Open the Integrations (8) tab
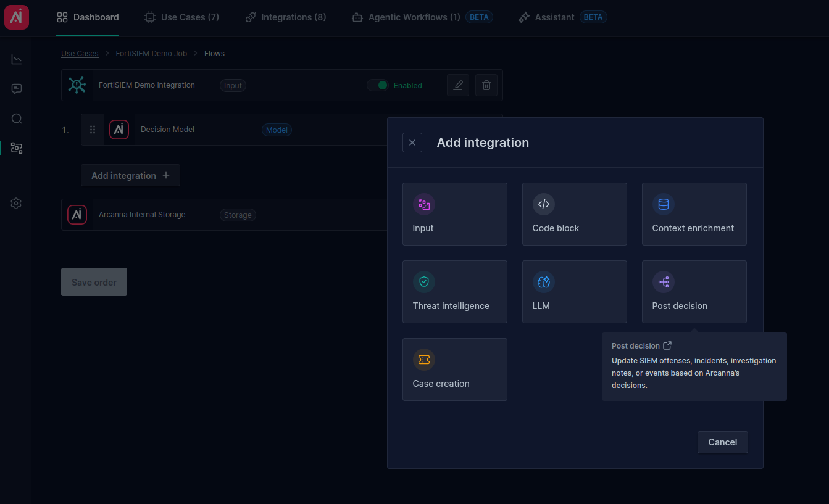 pyautogui.click(x=285, y=17)
